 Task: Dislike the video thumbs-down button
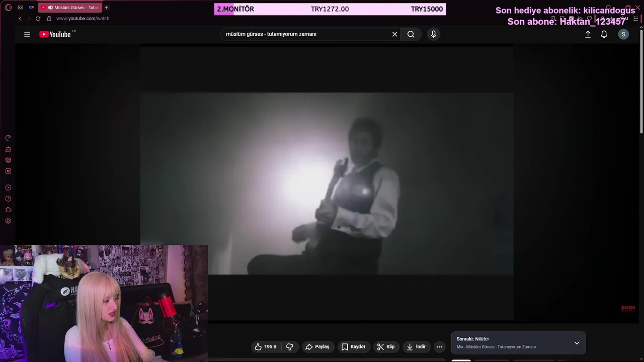[x=290, y=347]
